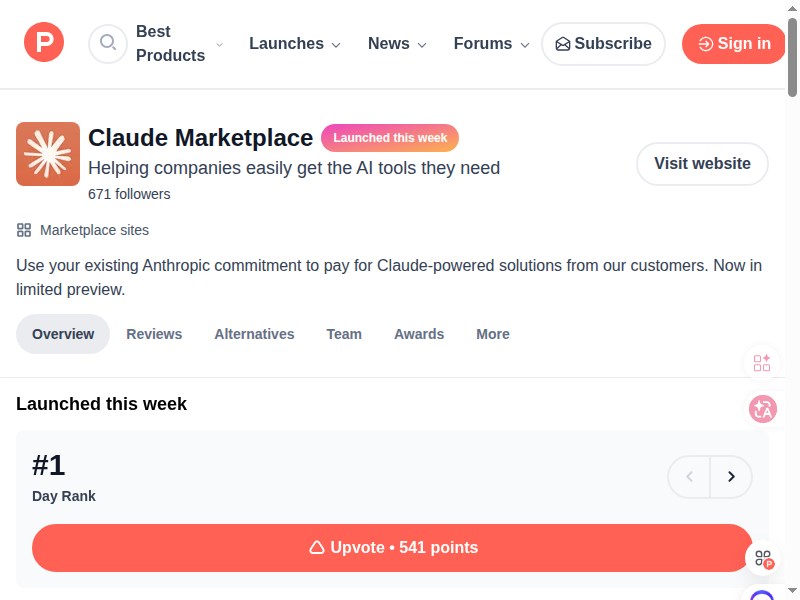The image size is (800, 600).
Task: Click the Subscribe button
Action: (x=603, y=44)
